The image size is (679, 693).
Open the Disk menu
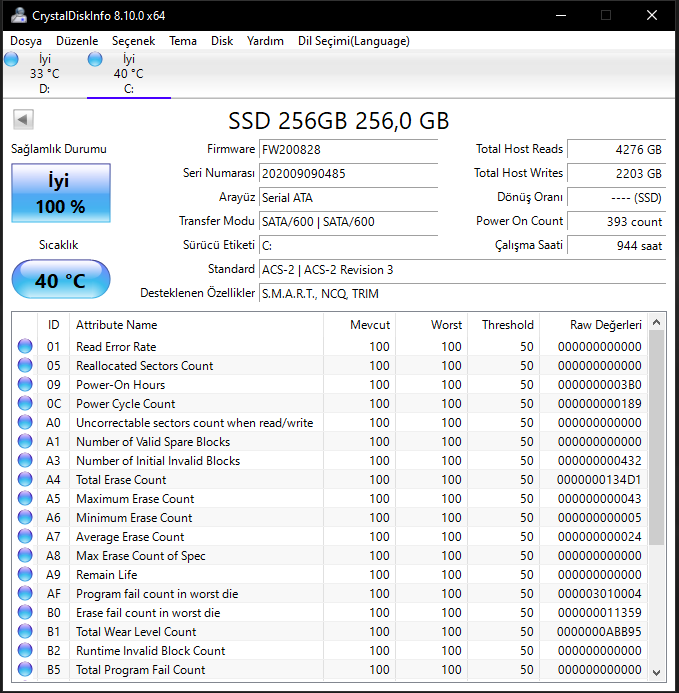222,41
